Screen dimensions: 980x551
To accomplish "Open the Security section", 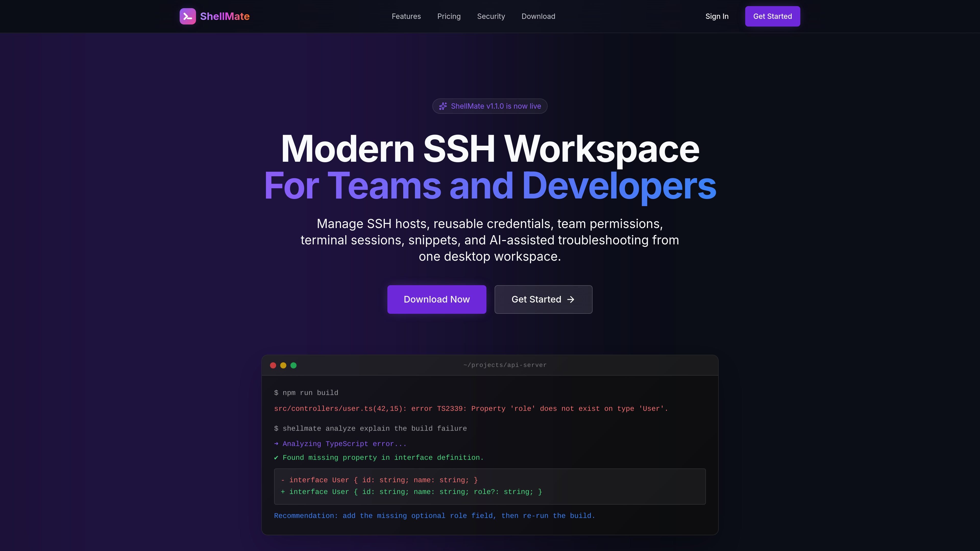I will click(x=491, y=16).
